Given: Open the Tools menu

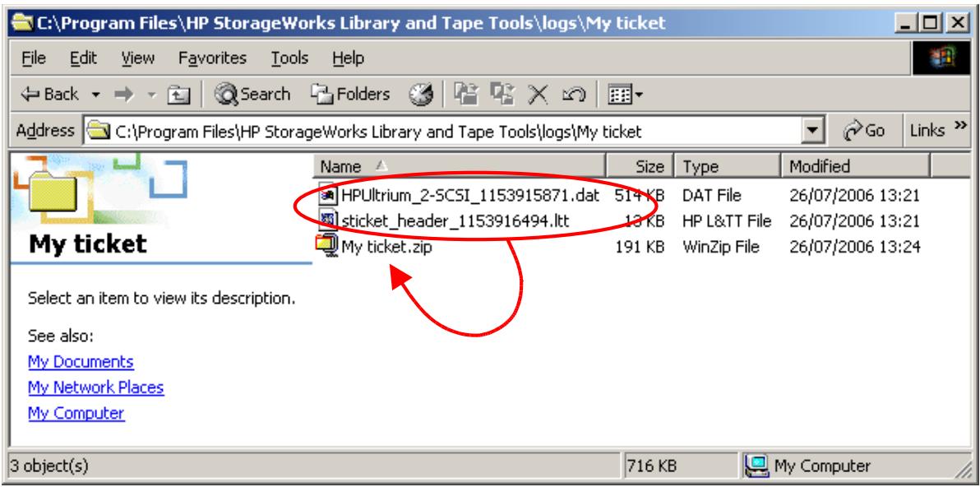Looking at the screenshot, I should coord(289,58).
